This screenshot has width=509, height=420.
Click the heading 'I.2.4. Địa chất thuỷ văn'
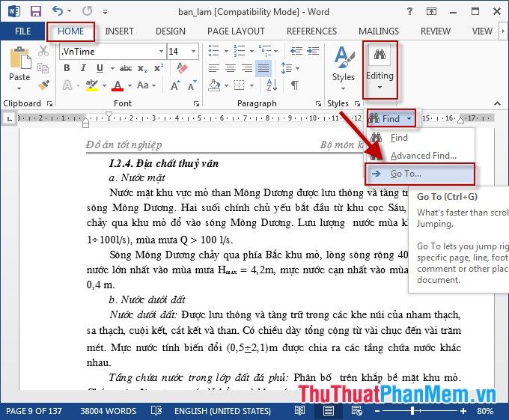pos(164,163)
